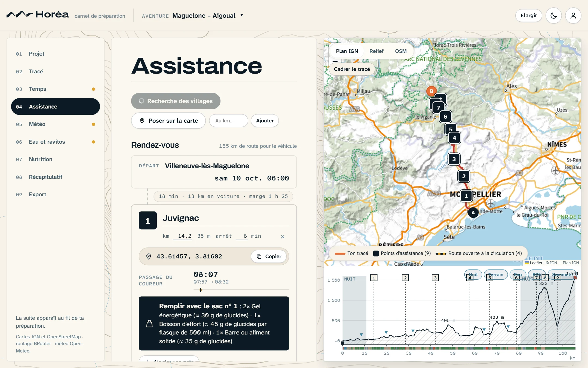Go to step 09 Export

[x=56, y=194]
